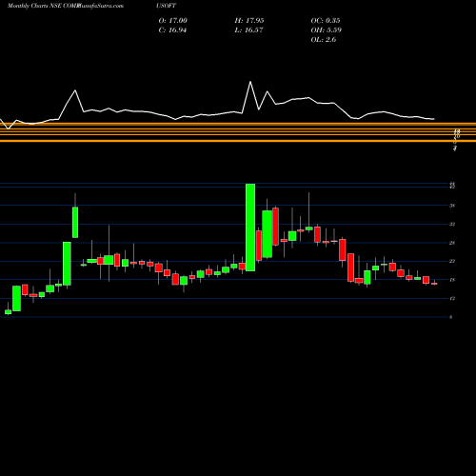Select the first green candlestick at far left
Image resolution: width=476 pixels, height=476 pixels.
point(8,312)
